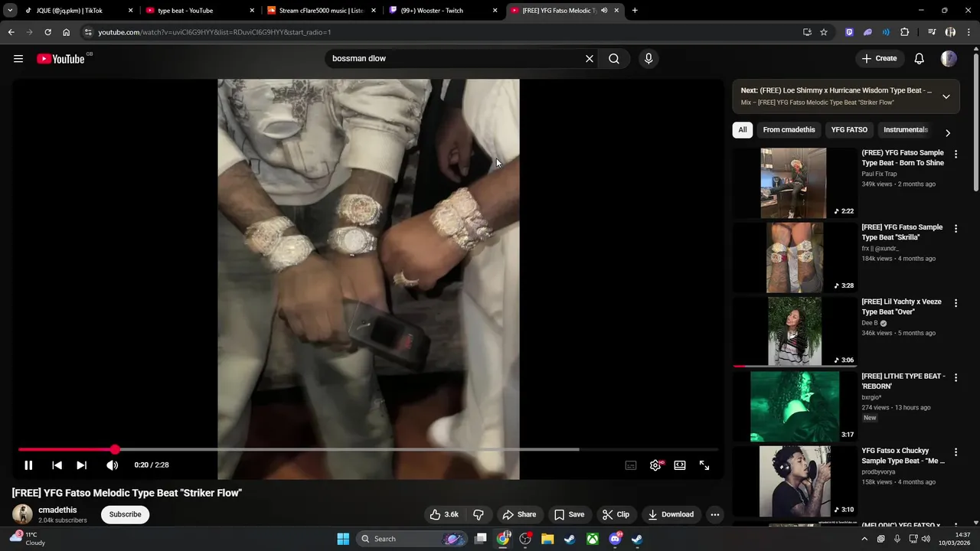The width and height of the screenshot is (980, 551).
Task: Open the Create menu
Action: (879, 59)
